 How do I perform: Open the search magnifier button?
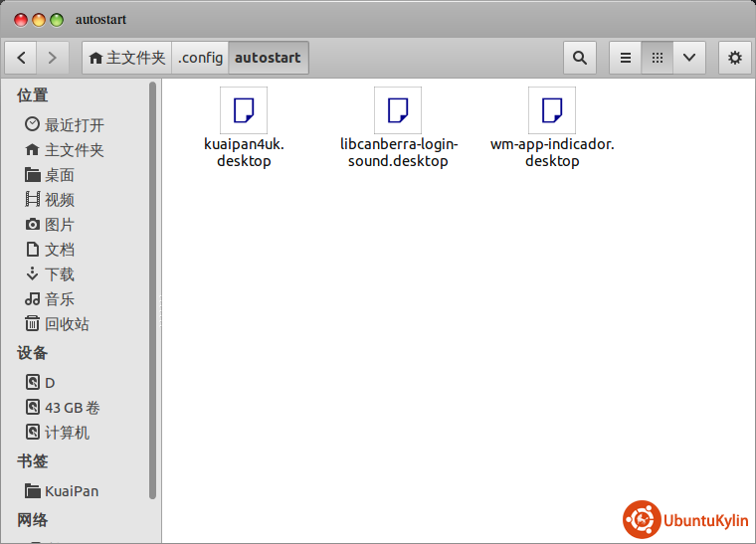[579, 58]
